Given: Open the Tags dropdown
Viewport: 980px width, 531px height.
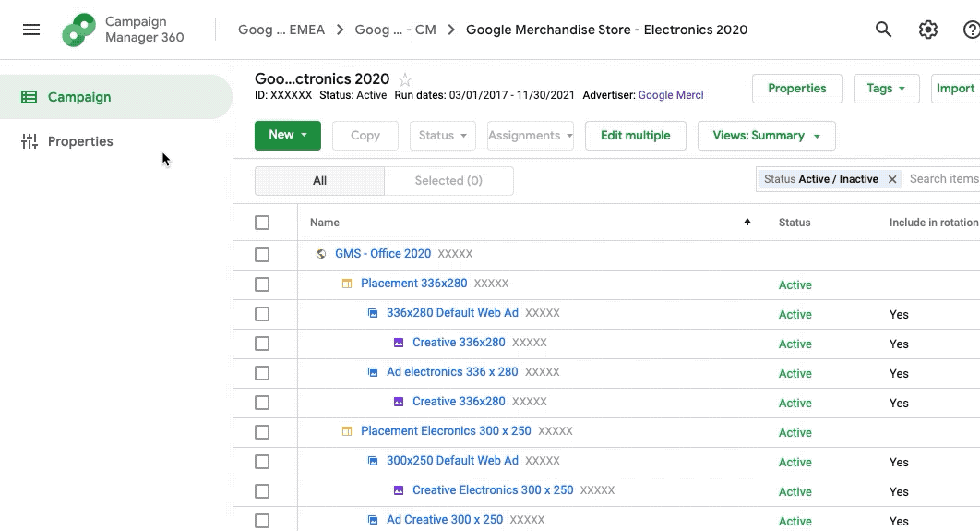Looking at the screenshot, I should click(886, 89).
